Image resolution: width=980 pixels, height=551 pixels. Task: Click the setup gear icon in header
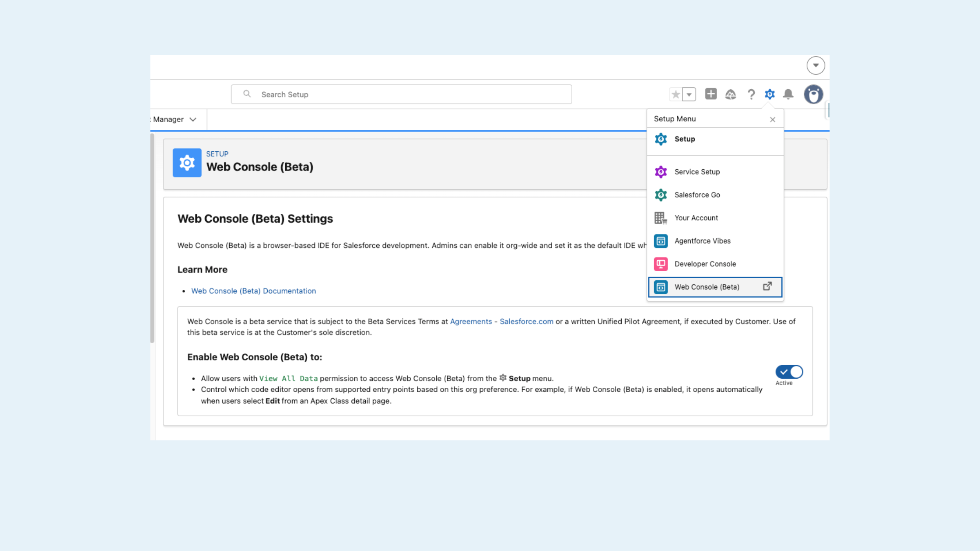(770, 94)
